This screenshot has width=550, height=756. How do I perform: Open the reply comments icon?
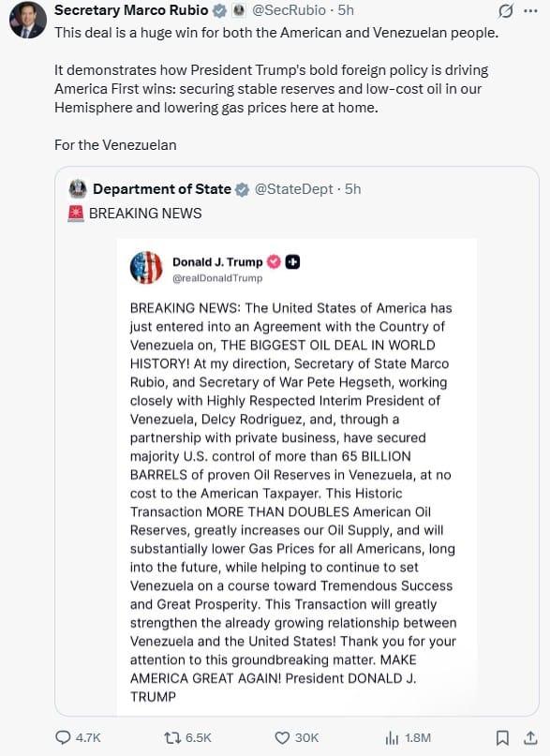tap(63, 737)
